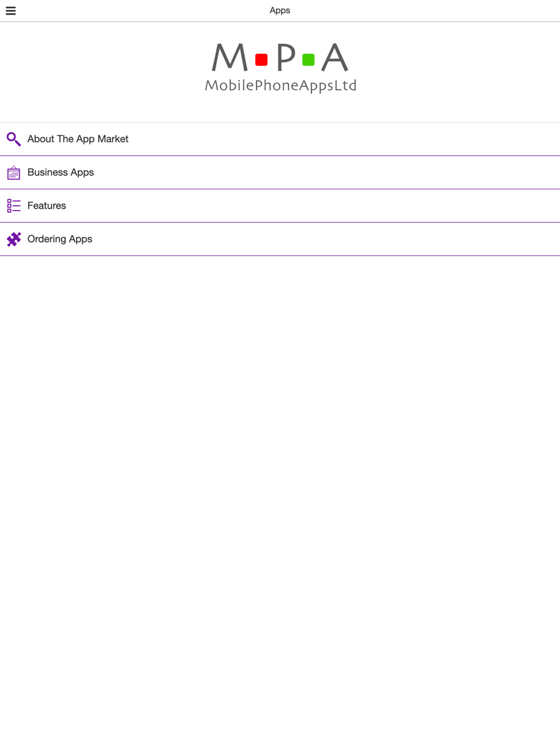Viewport: 560px width, 747px height.
Task: Click the red square in the MPA logo
Action: [x=261, y=59]
